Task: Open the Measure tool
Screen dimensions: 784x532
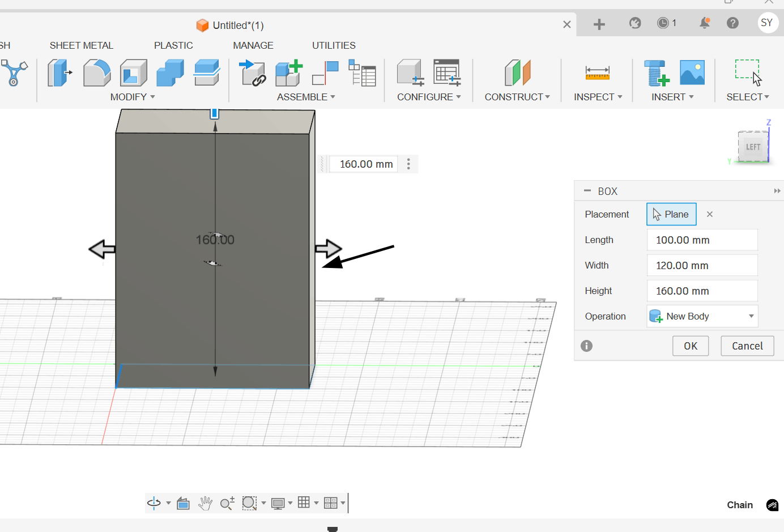Action: [597, 73]
